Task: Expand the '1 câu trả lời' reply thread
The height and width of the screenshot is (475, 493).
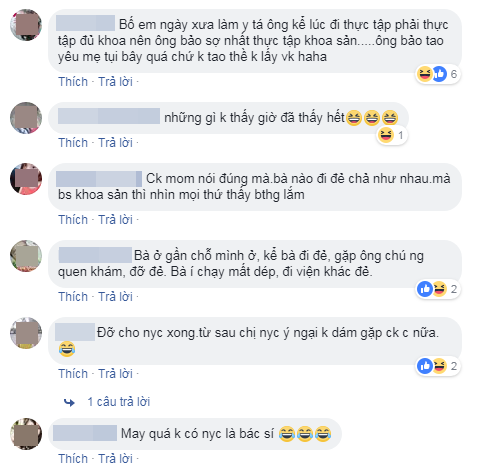Action: [119, 402]
